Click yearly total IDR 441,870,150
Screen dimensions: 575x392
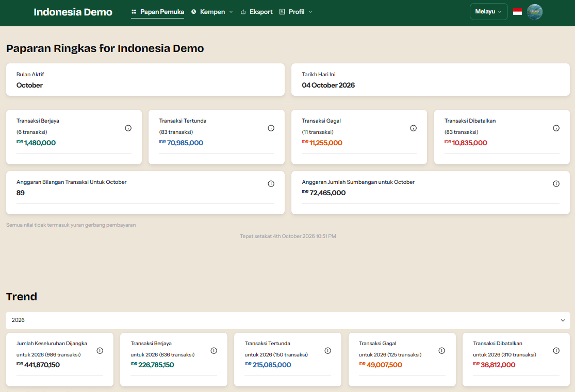pyautogui.click(x=38, y=365)
